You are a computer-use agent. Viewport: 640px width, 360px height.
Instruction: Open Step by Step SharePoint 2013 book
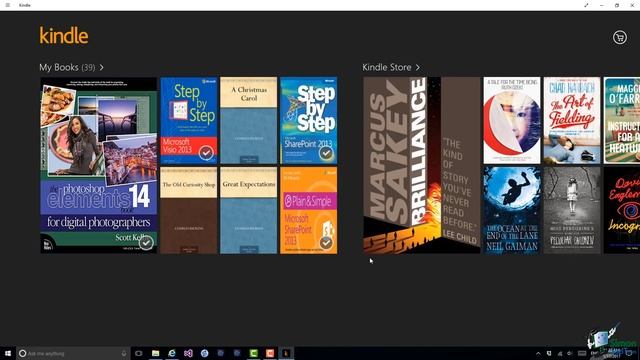tap(309, 120)
